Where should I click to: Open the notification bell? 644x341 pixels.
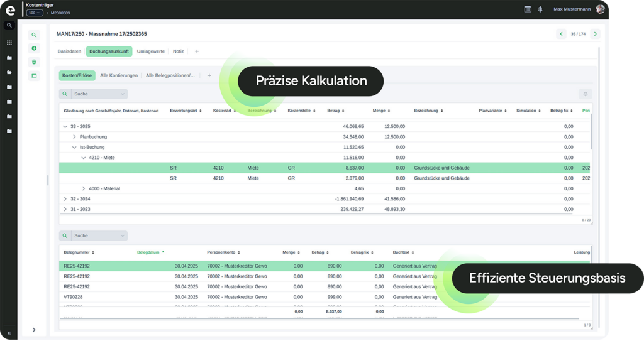[x=540, y=9]
